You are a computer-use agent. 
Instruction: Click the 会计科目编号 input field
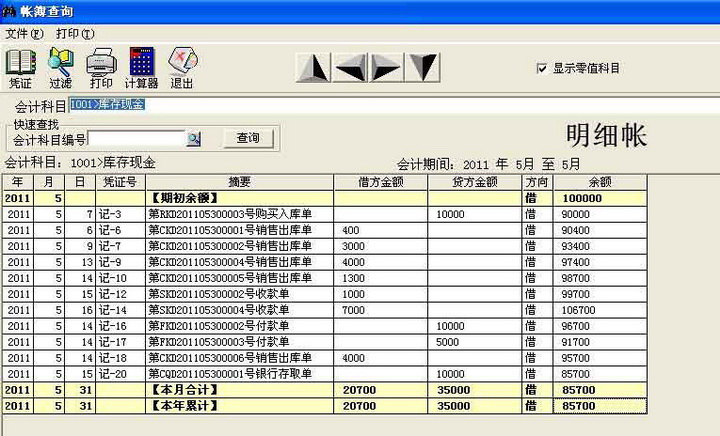click(136, 139)
